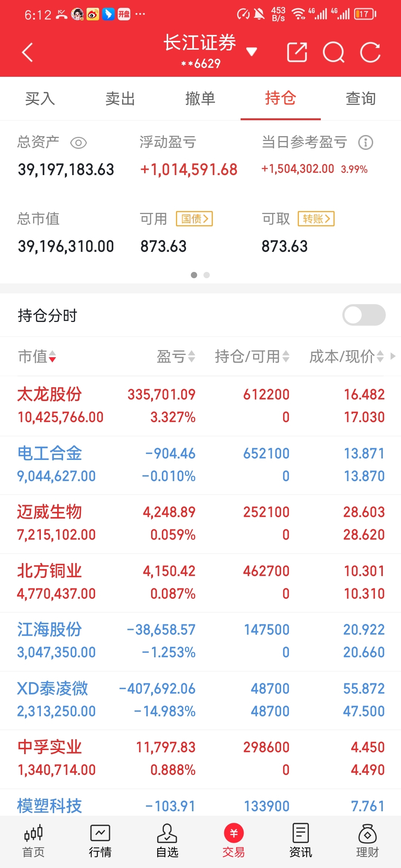The height and width of the screenshot is (868, 401).
Task: Expand more columns arrow after 成本/现价
Action: [x=393, y=356]
